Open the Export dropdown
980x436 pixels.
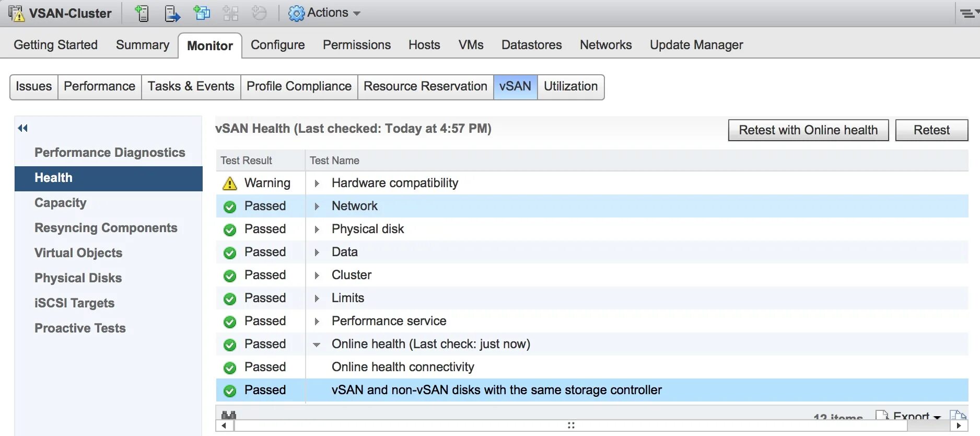[917, 416]
